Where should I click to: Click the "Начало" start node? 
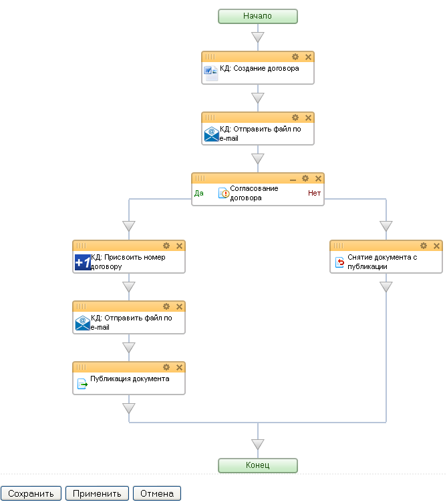(x=257, y=16)
